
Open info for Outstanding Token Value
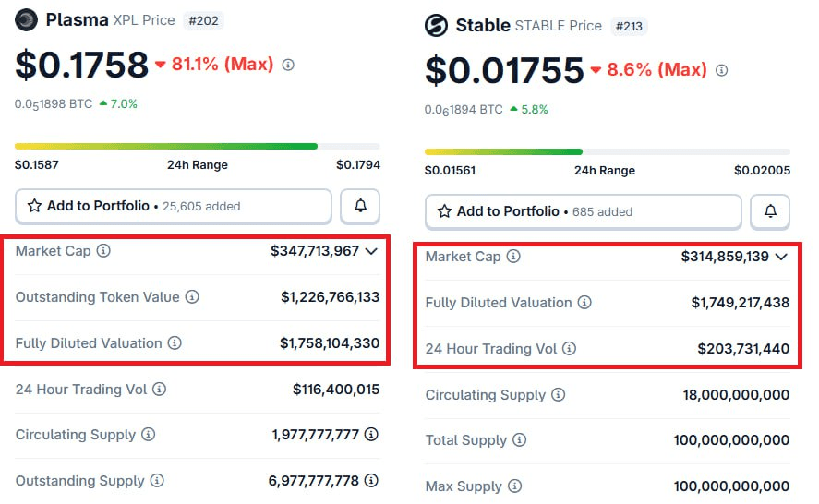tap(192, 297)
